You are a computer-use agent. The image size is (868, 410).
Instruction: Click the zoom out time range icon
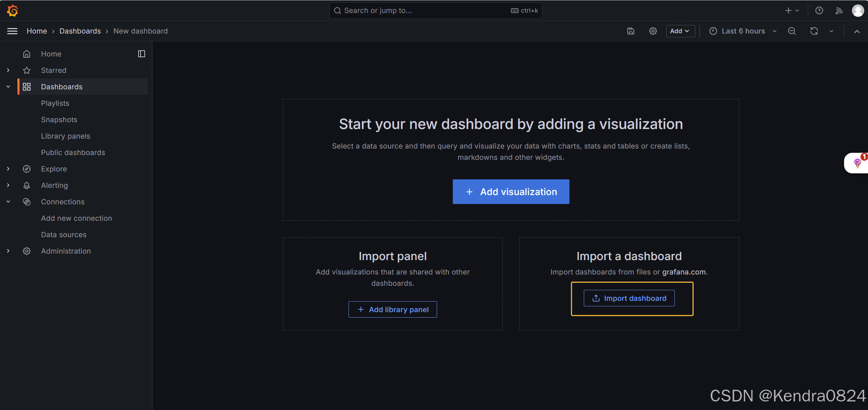[x=792, y=31]
